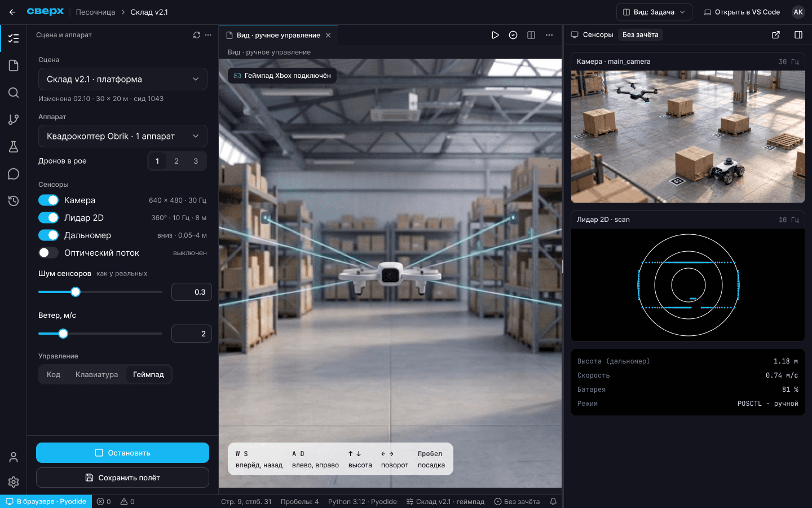This screenshot has height=508, width=812.
Task: Open editor more-actions ellipsis menu
Action: (549, 35)
